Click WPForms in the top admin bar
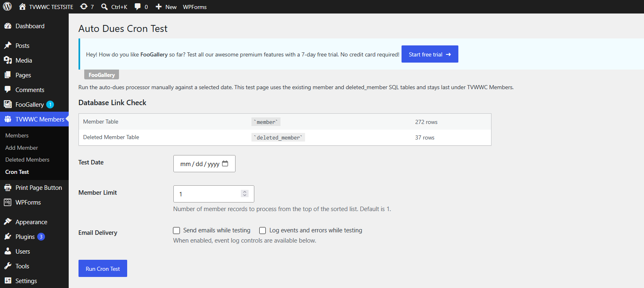This screenshot has height=288, width=644. pyautogui.click(x=195, y=7)
